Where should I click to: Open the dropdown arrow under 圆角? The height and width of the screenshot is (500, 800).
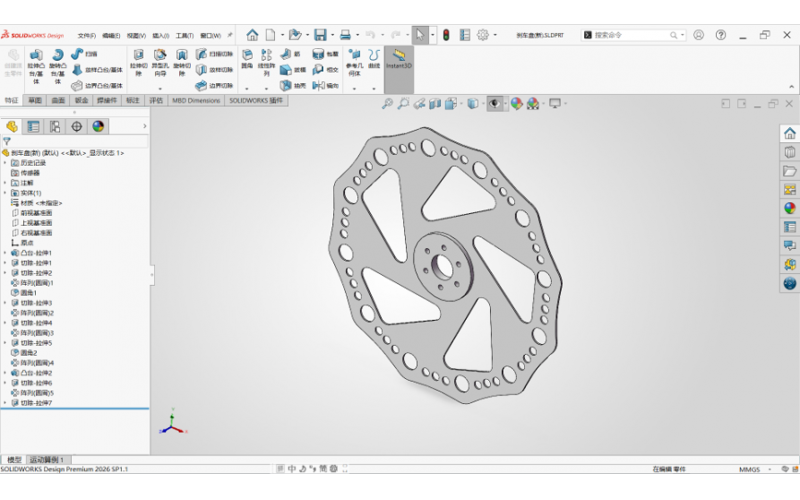pos(247,89)
